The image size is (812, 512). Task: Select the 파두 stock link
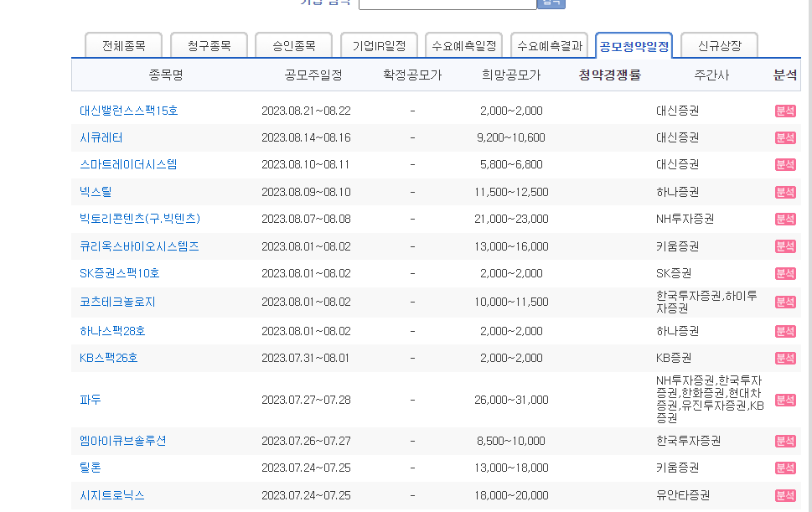tap(94, 400)
